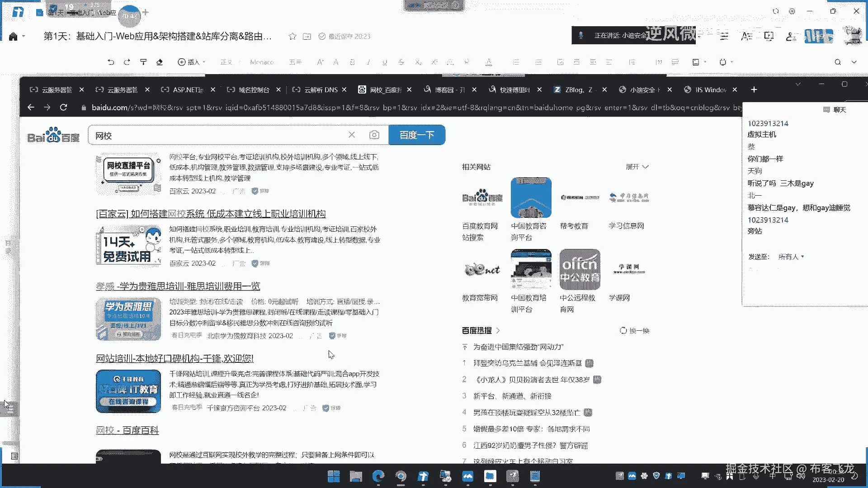Toggle strikethrough text formatting
The image size is (868, 488).
pyautogui.click(x=401, y=62)
